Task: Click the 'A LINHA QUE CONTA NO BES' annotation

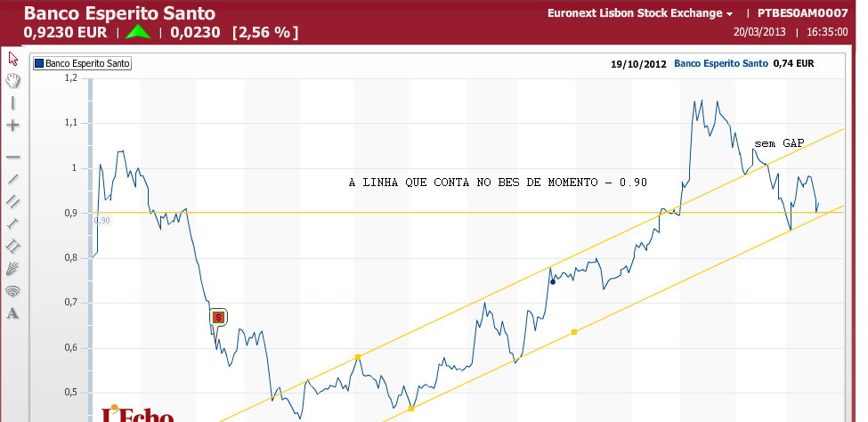Action: 498,183
